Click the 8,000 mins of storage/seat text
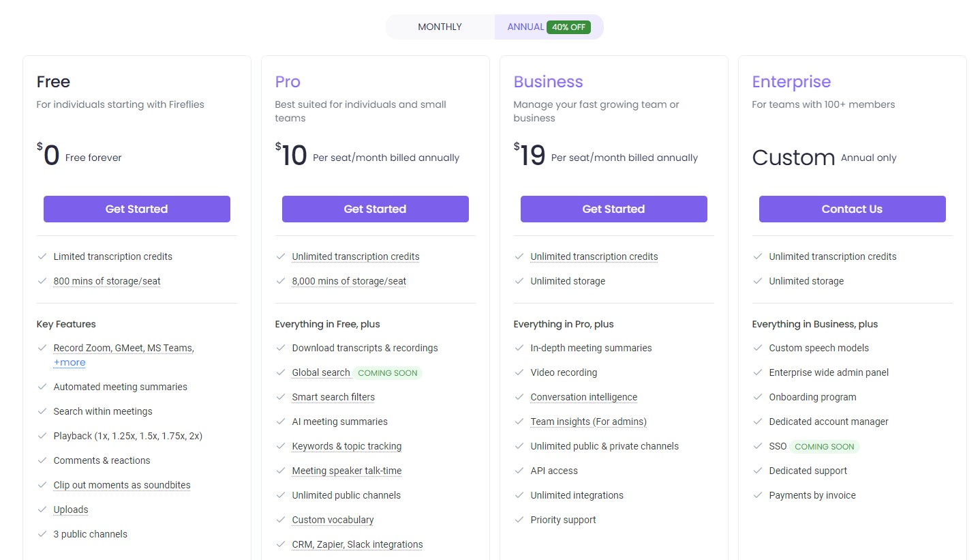The height and width of the screenshot is (560, 980). pyautogui.click(x=348, y=281)
